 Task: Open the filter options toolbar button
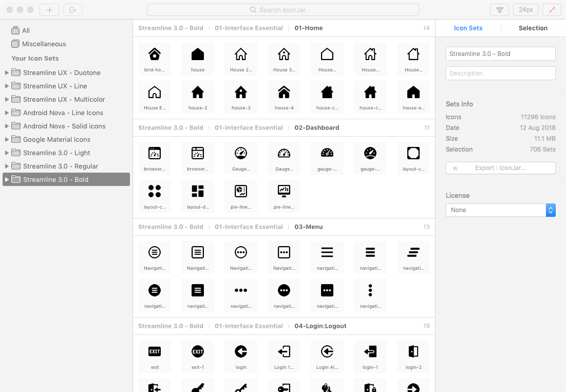[500, 10]
